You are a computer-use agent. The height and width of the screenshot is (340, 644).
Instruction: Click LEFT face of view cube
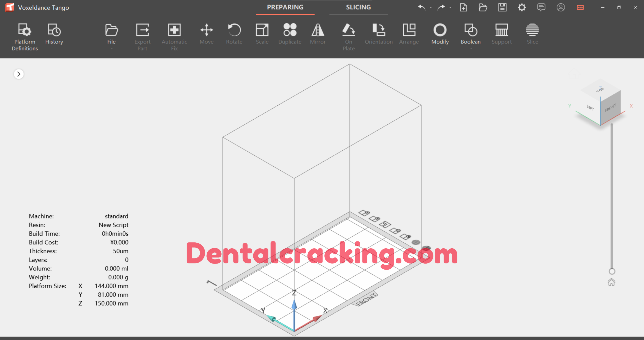[590, 108]
